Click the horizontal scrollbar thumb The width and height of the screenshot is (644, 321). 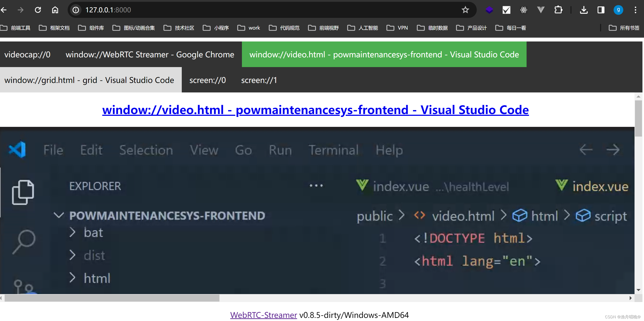pyautogui.click(x=112, y=298)
